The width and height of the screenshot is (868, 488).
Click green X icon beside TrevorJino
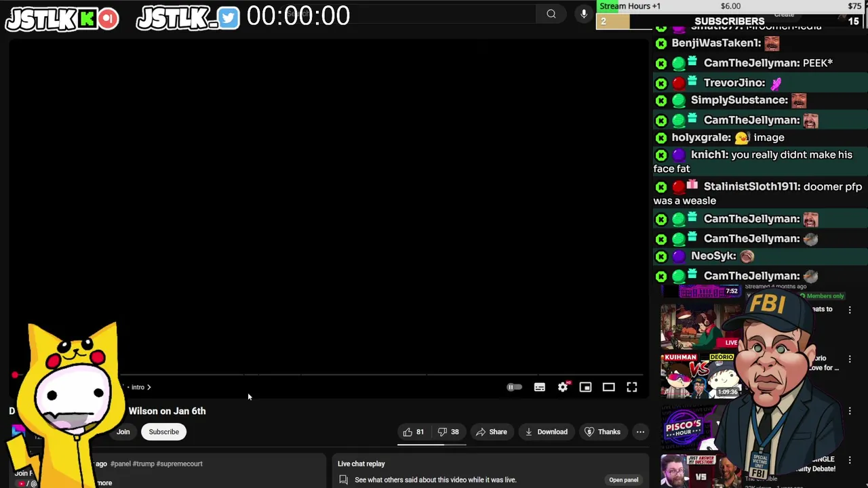661,83
